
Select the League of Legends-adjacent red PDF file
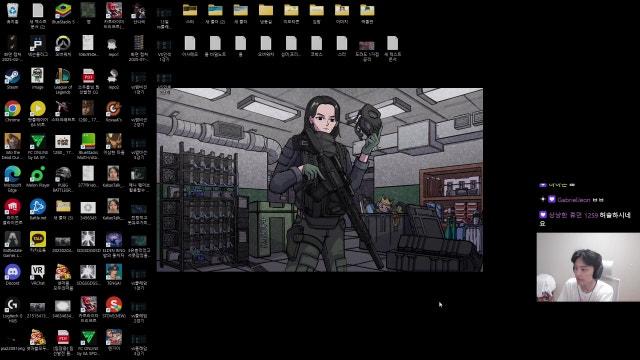click(88, 81)
